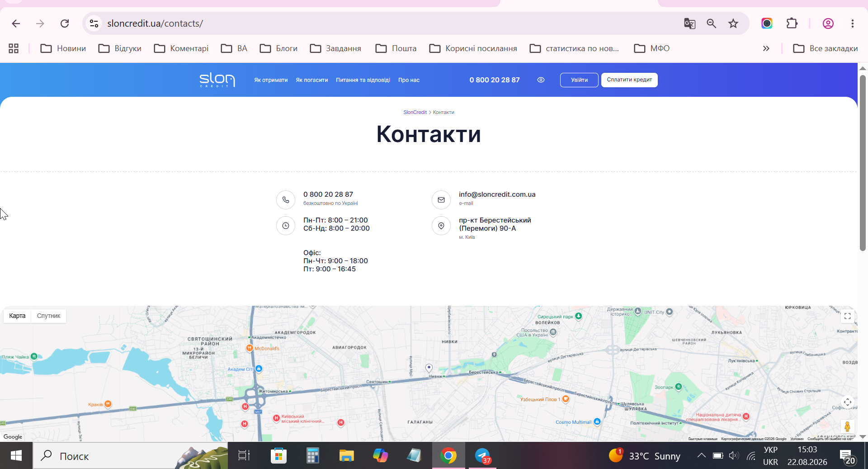Open Відгуки bookmarks folder
The width and height of the screenshot is (868, 469).
point(120,48)
